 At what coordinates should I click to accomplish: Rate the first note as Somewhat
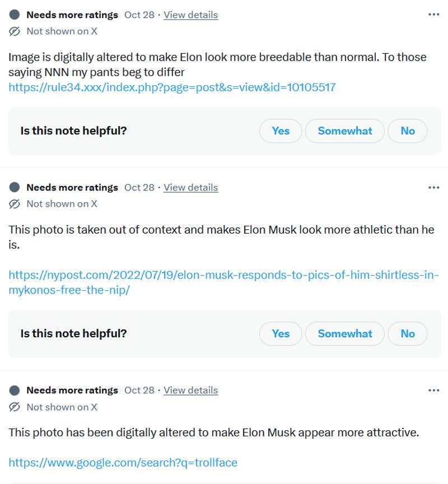(344, 131)
